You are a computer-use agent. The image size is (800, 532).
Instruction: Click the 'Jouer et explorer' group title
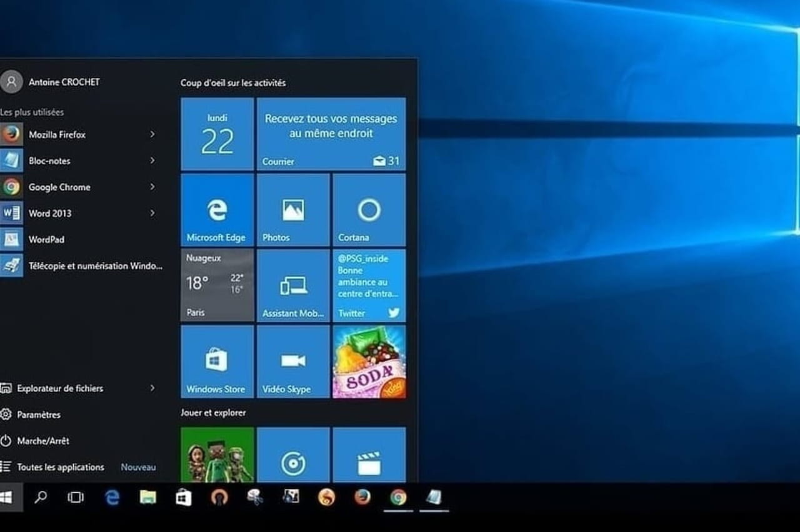click(x=213, y=413)
